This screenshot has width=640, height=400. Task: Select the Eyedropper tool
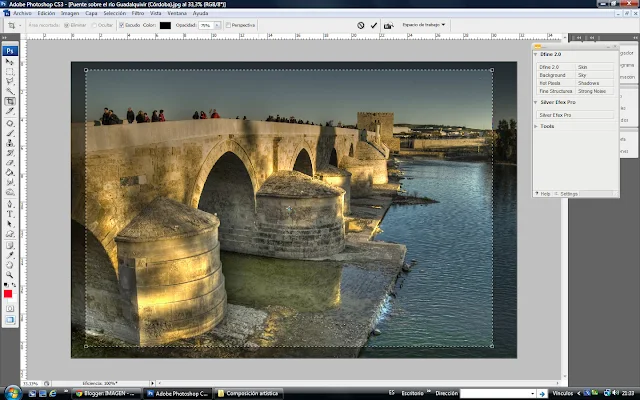(10, 256)
